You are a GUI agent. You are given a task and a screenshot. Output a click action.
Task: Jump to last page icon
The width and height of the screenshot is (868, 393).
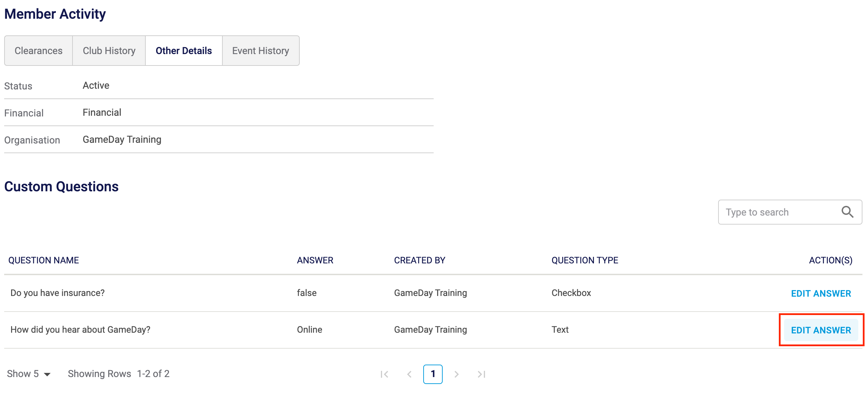pos(482,374)
